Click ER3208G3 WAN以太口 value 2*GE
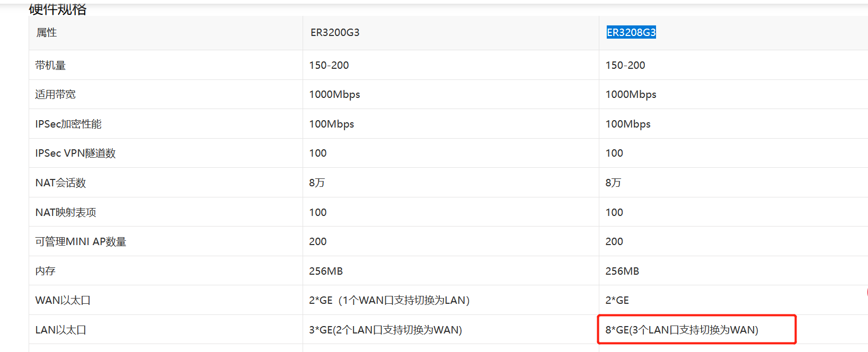868x352 pixels. 617,300
